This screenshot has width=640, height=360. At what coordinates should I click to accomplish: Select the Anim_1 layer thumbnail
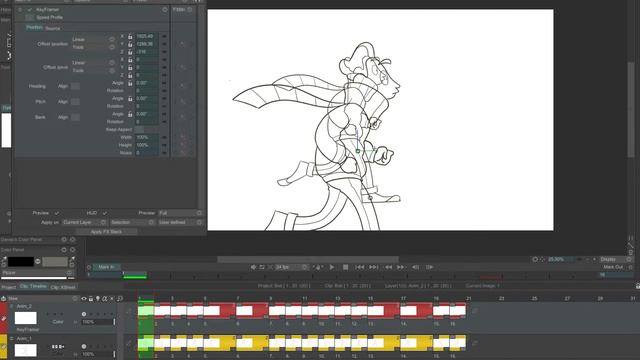25,350
